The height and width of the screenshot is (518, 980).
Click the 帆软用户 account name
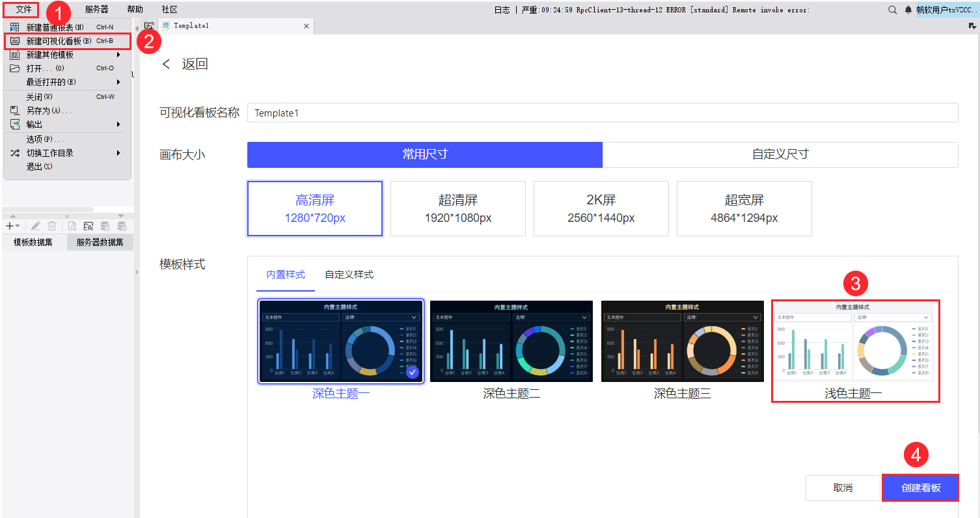click(947, 10)
